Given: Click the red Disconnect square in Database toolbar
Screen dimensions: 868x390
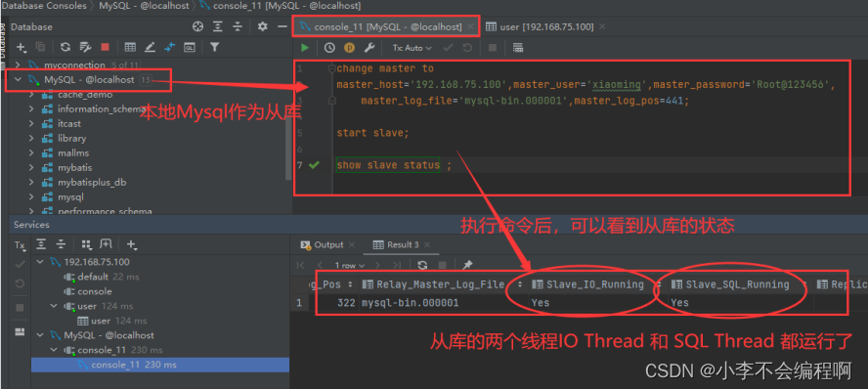Looking at the screenshot, I should (105, 47).
